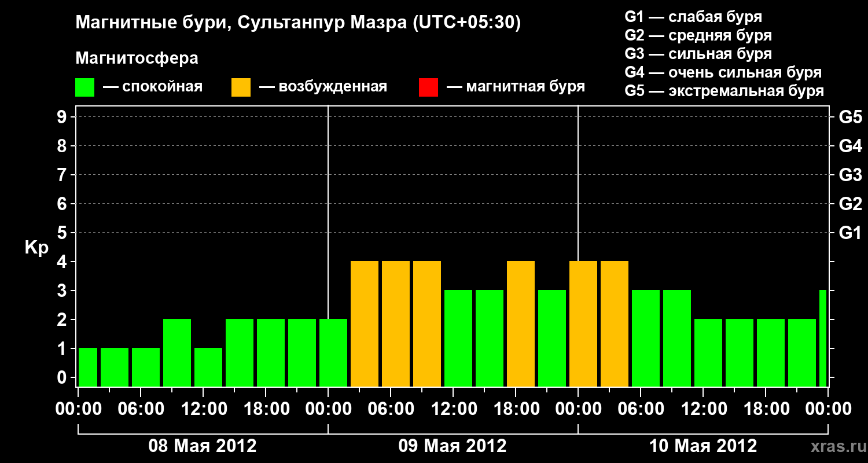Click the "G4" right-axis tick label
This screenshot has width=868, height=463.
point(850,146)
